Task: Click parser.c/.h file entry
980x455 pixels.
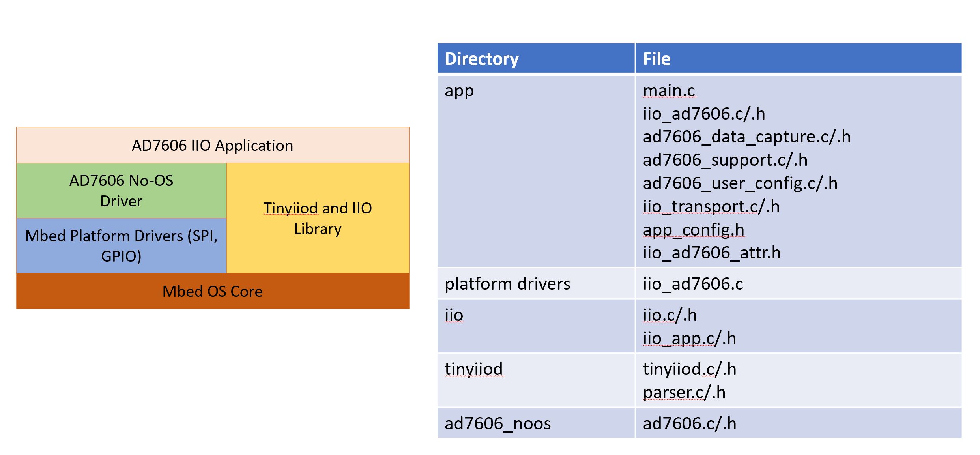Action: coord(684,392)
